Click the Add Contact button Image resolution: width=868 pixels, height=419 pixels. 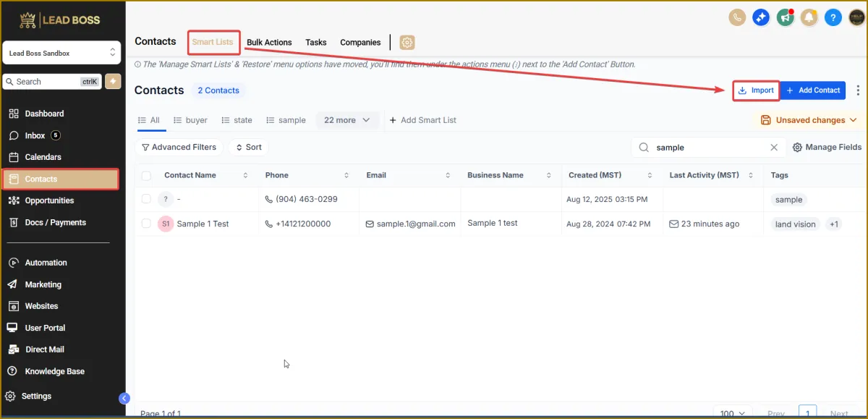click(x=813, y=90)
